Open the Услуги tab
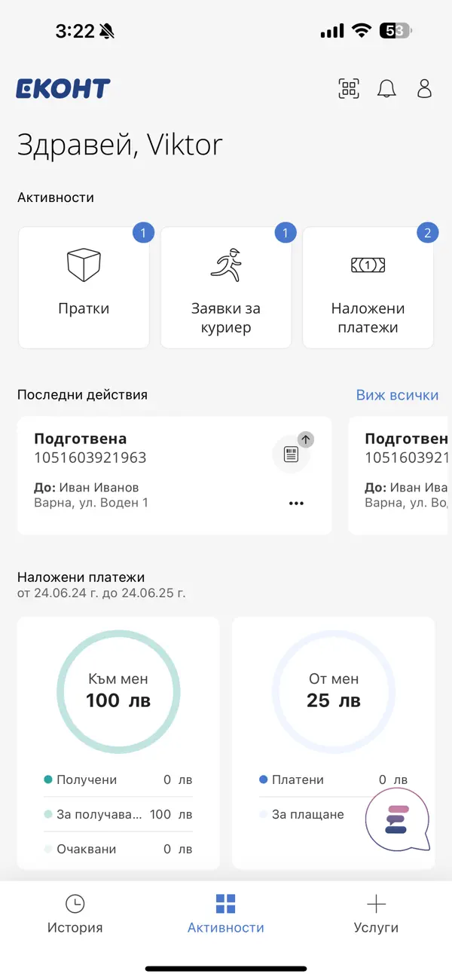Viewport: 452px width, 980px height. tap(376, 914)
